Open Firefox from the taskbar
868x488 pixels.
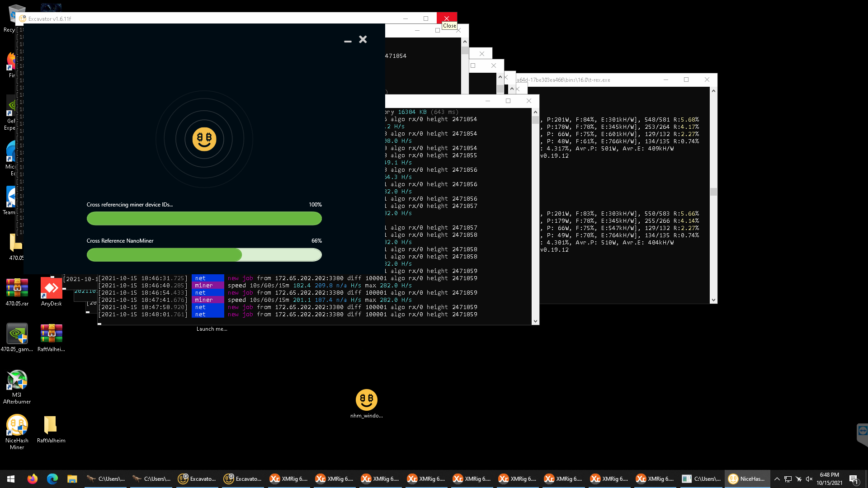pos(32,479)
